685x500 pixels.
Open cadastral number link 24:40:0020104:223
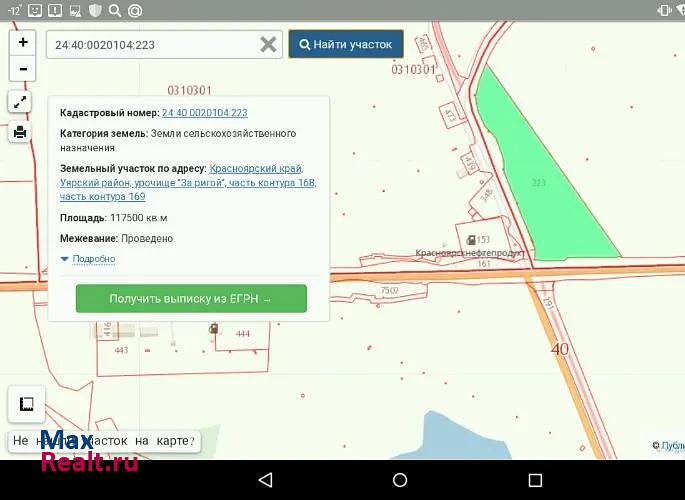click(204, 113)
